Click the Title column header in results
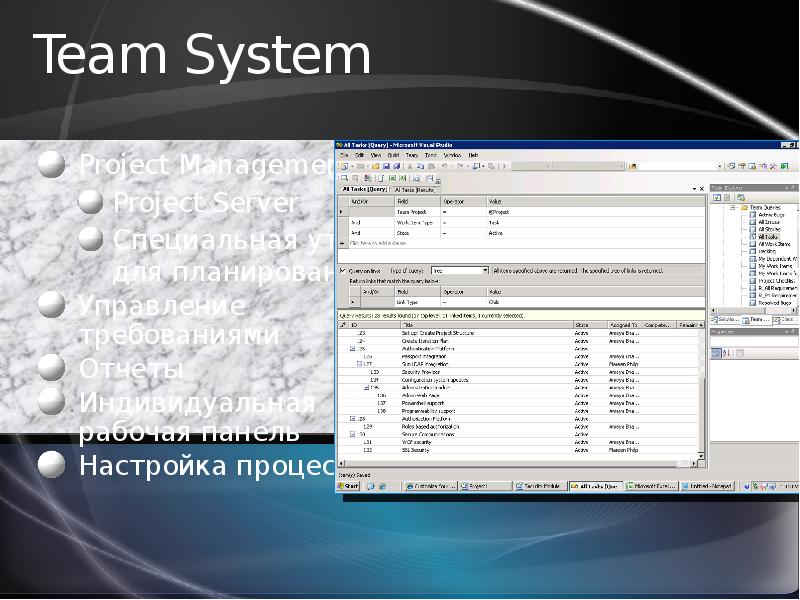The image size is (800, 600). [408, 325]
